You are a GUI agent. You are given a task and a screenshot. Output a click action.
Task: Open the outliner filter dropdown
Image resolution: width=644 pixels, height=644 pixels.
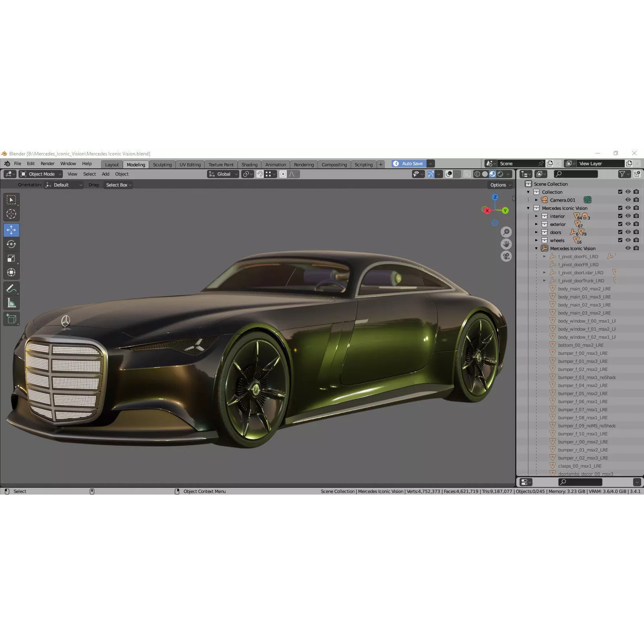pyautogui.click(x=624, y=174)
